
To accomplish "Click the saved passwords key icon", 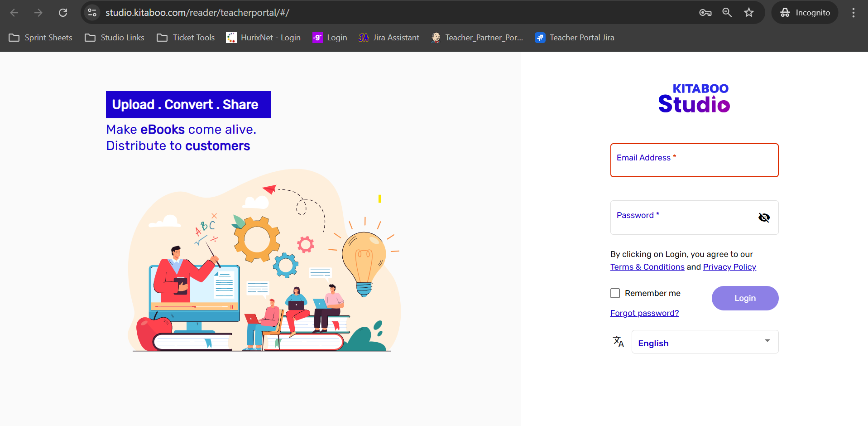I will click(x=705, y=13).
